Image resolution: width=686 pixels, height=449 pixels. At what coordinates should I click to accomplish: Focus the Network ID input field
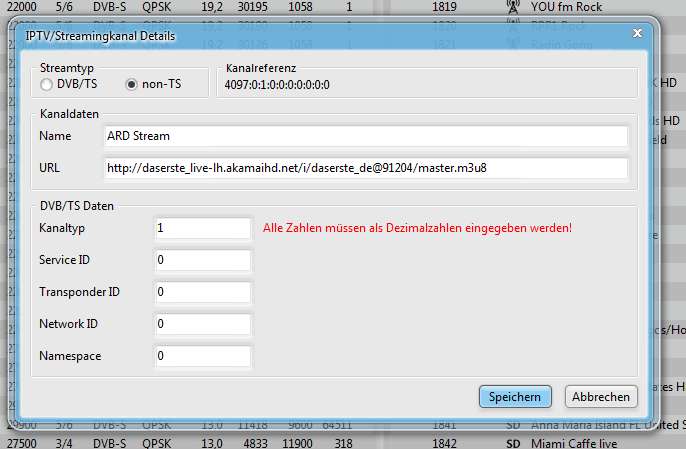[203, 324]
